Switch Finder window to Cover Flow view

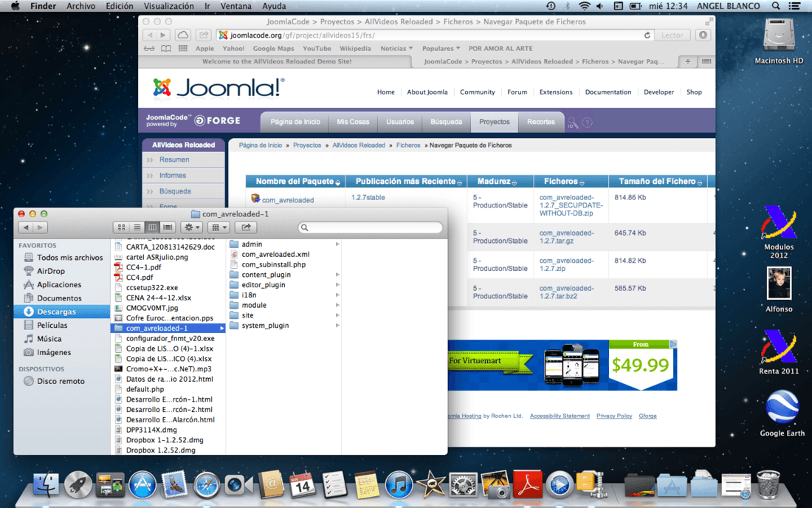[168, 227]
